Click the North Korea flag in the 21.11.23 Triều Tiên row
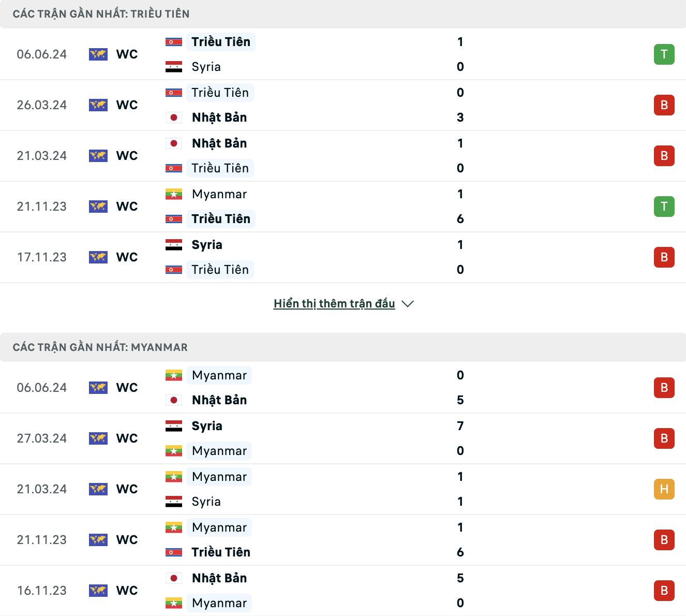This screenshot has height=616, width=686. pyautogui.click(x=174, y=219)
